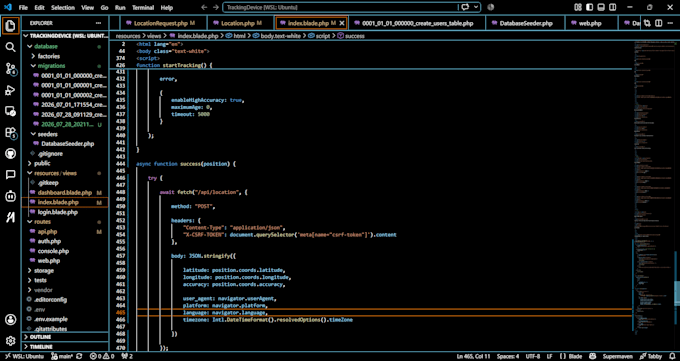Viewport: 680px width, 361px height.
Task: Click the main branch in the status bar
Action: click(62, 356)
